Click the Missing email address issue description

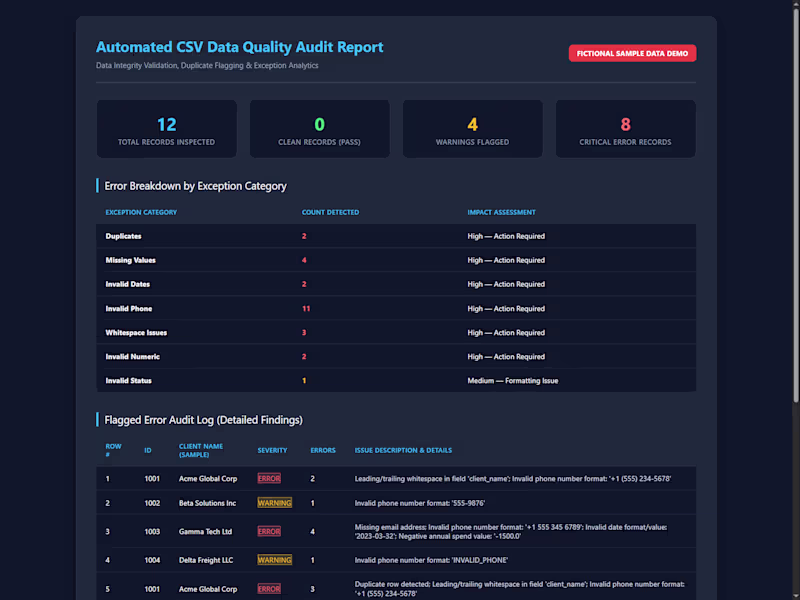(x=511, y=532)
